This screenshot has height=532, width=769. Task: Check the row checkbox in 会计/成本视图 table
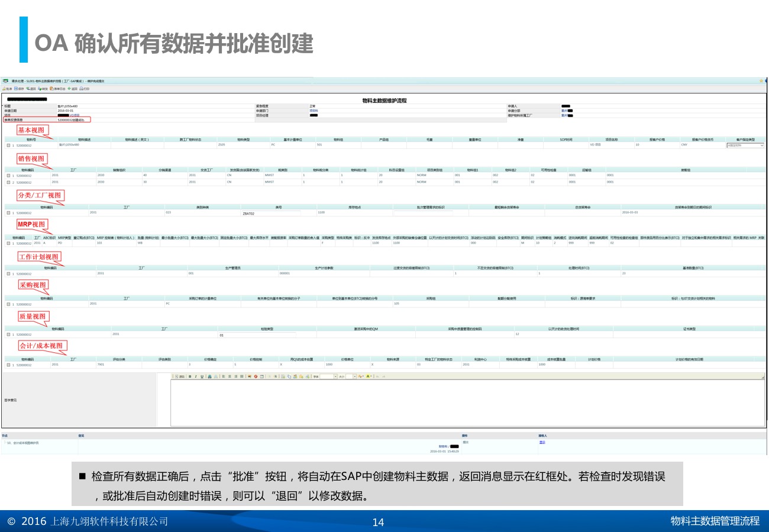click(8, 365)
